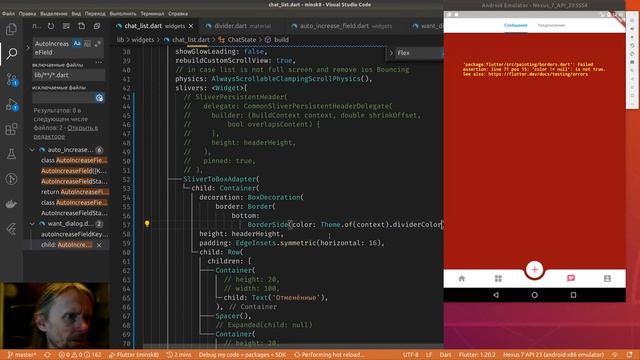The image size is (640, 360).
Task: Dismiss the 'child: AutoIncre...' search result
Action: point(99,245)
